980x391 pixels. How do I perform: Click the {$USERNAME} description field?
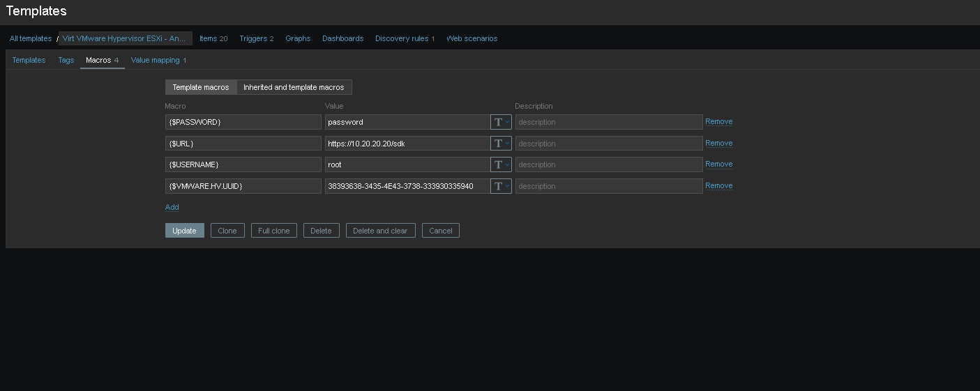[608, 164]
